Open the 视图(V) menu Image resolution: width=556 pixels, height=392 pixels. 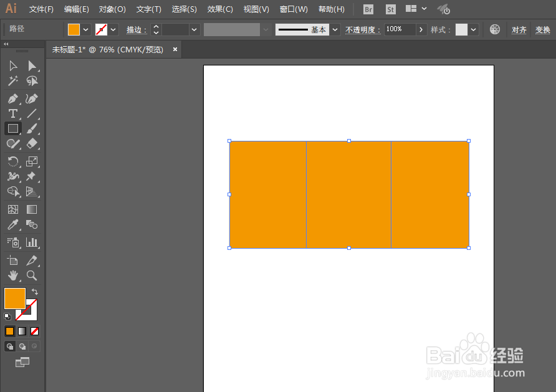click(256, 9)
